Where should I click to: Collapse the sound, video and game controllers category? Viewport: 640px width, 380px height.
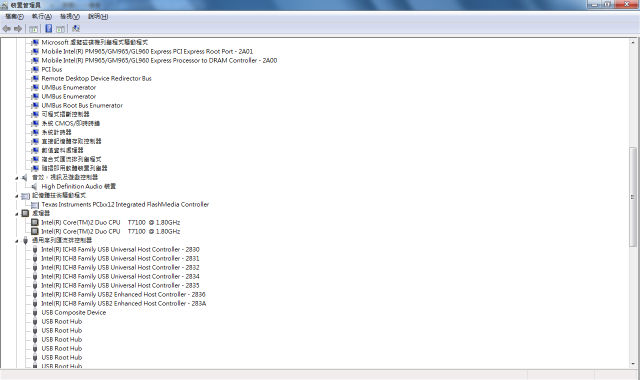[x=17, y=178]
